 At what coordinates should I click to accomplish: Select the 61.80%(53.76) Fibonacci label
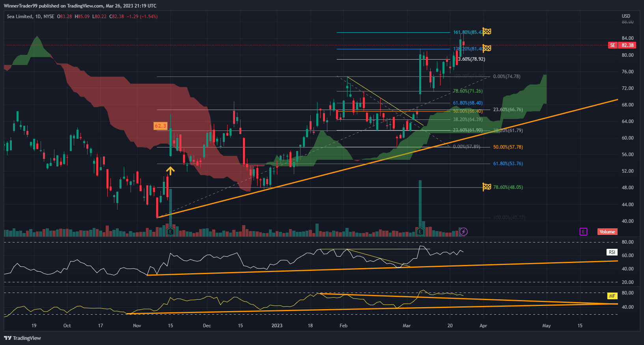(508, 164)
